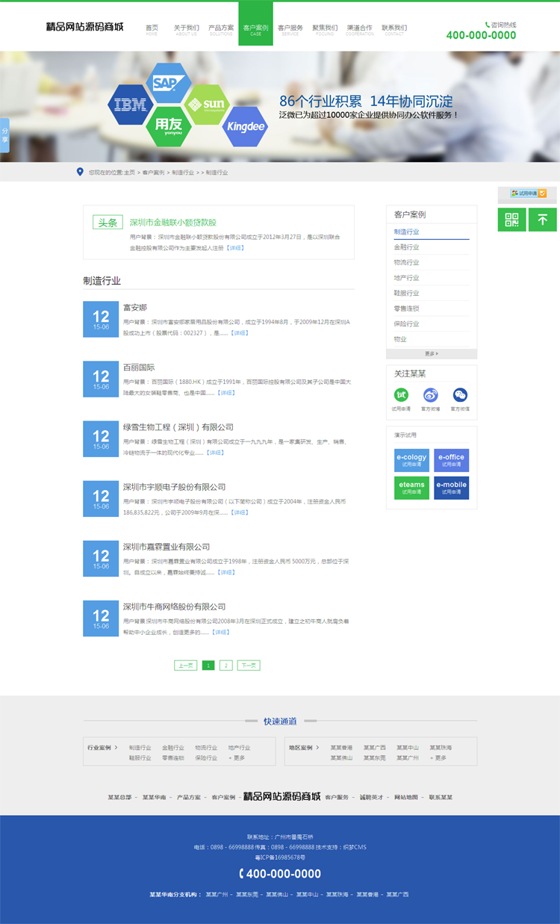Click the date badge beside 深圳市宇顺电子股份有限公司
The image size is (560, 924).
click(x=101, y=499)
